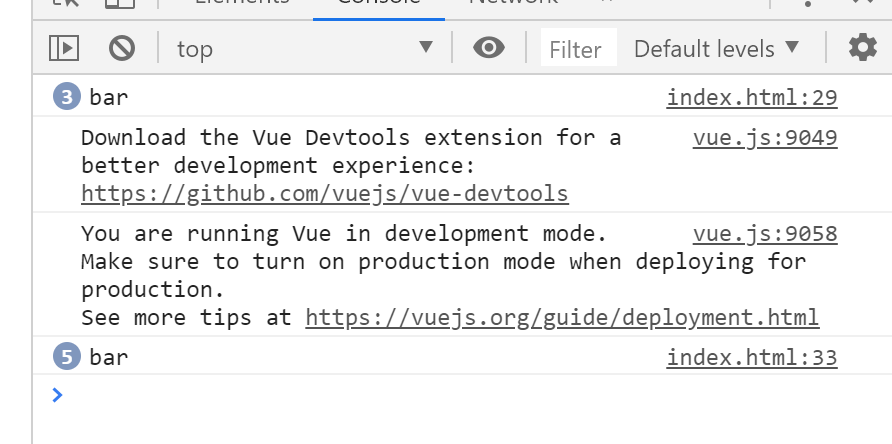Expand the Default levels dropdown
892x444 pixels.
click(x=717, y=48)
